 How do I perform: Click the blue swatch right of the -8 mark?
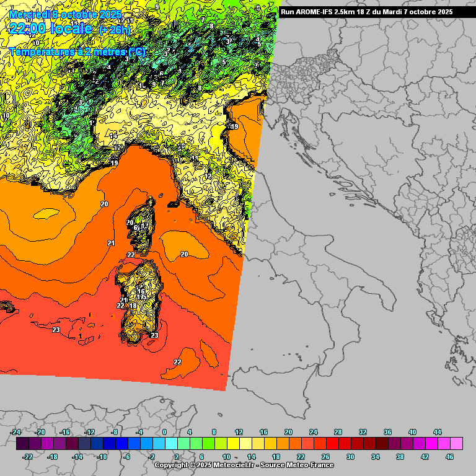pos(121,444)
